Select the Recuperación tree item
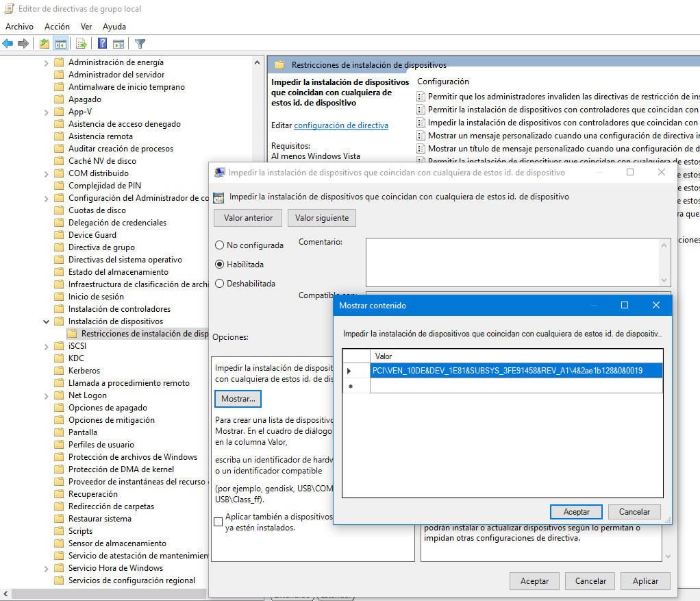Viewport: 700px width, 601px height. pyautogui.click(x=93, y=494)
